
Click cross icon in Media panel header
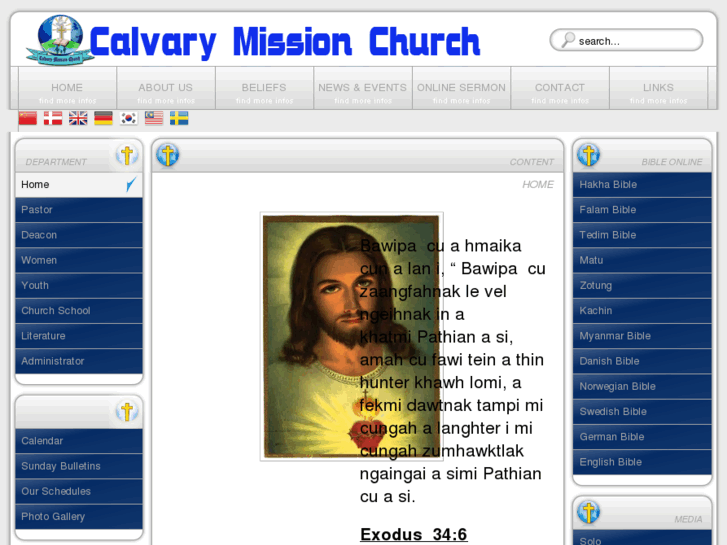589,512
